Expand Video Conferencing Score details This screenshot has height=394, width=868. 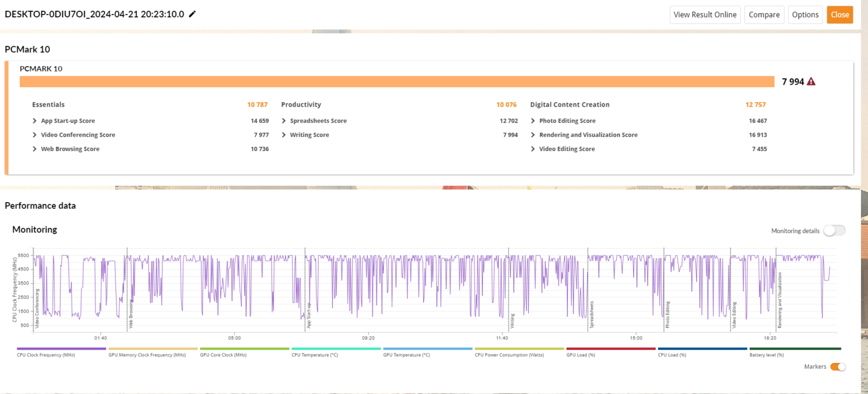tap(35, 135)
